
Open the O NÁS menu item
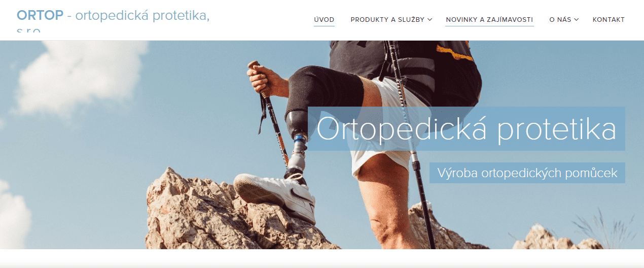pos(560,20)
